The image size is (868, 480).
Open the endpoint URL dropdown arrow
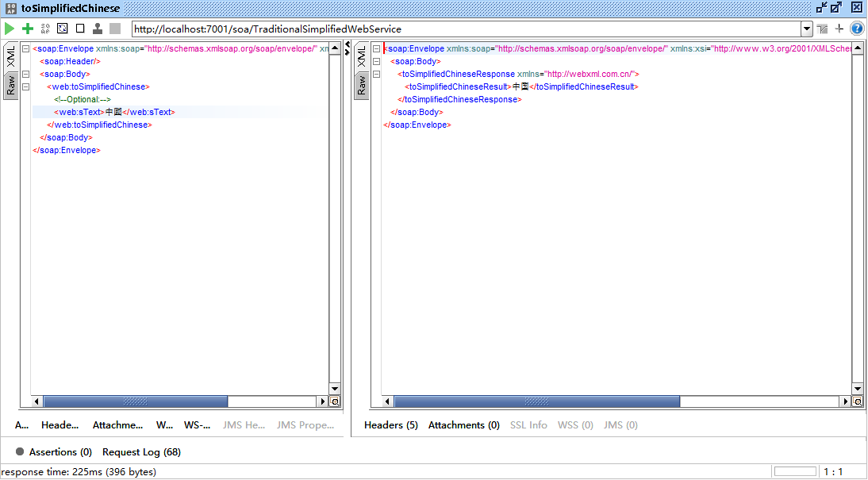click(807, 29)
